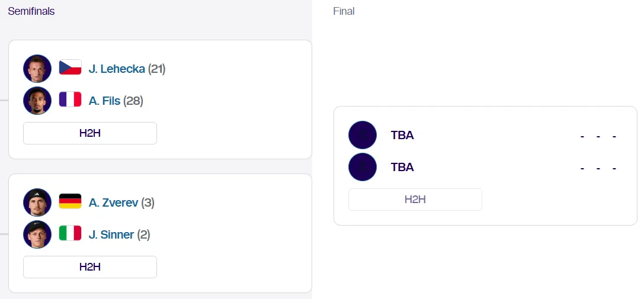644x299 pixels.
Task: Click J. Lehecka's player avatar
Action: (37, 69)
